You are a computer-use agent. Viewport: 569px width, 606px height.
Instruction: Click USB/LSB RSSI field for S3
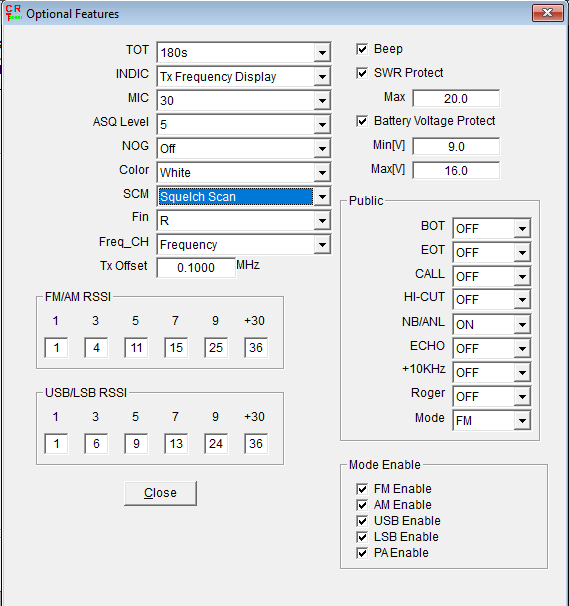[96, 443]
